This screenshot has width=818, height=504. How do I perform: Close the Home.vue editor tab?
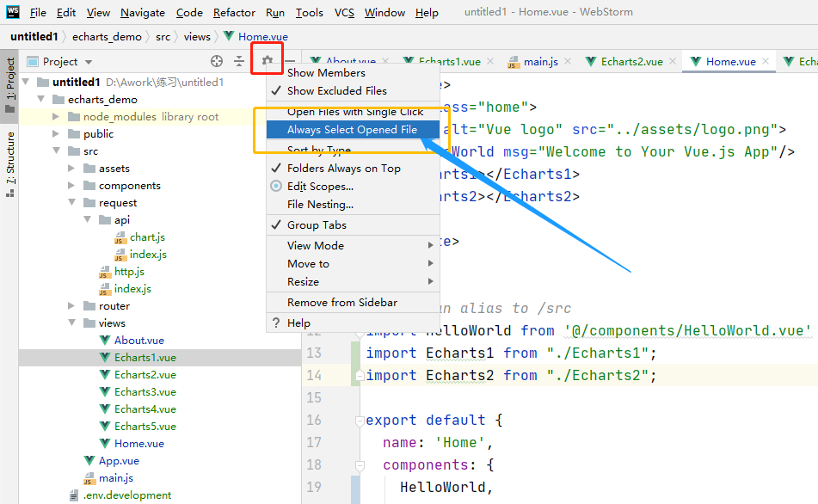766,62
